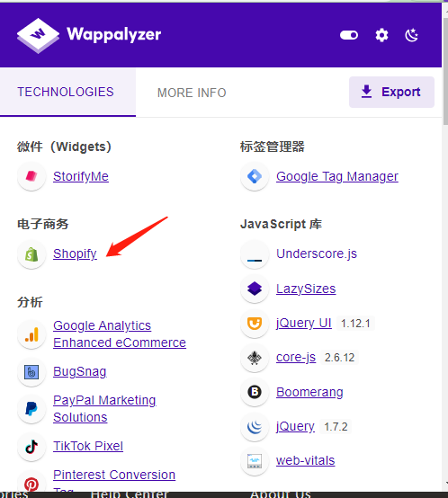The height and width of the screenshot is (498, 448).
Task: Click the Boomerang icon
Action: point(255,392)
